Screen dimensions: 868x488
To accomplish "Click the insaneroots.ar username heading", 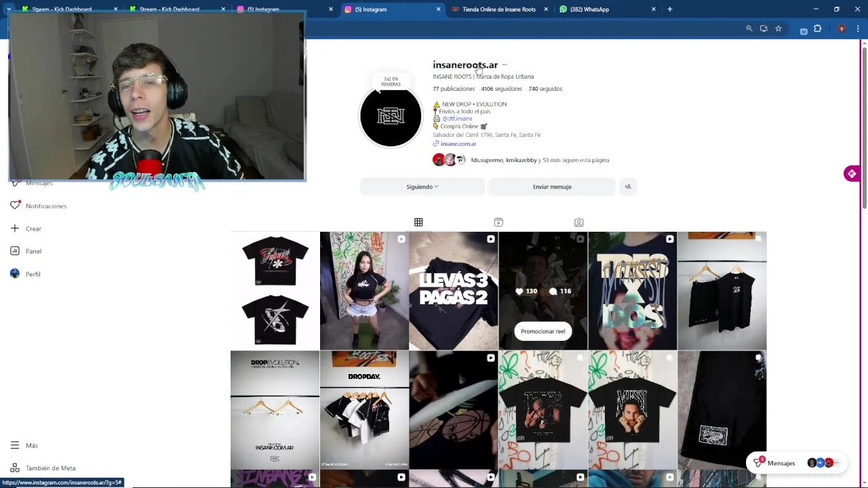I will [x=465, y=65].
